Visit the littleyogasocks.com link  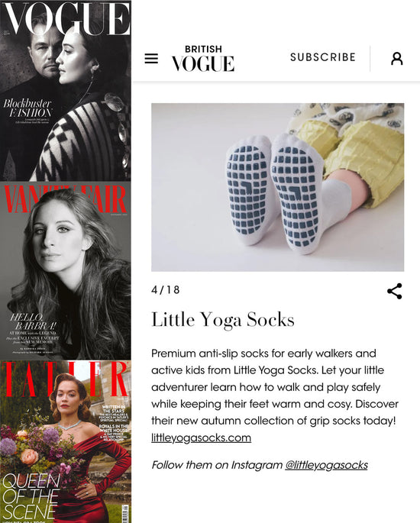201,437
